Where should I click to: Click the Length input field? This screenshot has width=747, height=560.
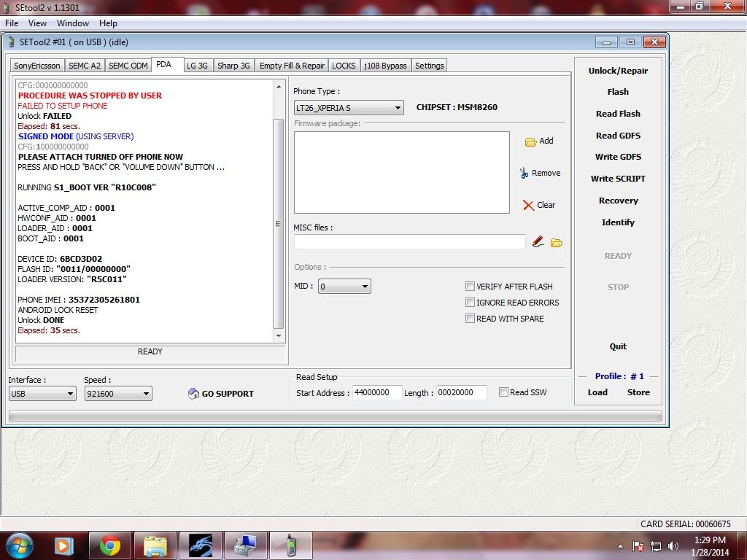(461, 392)
